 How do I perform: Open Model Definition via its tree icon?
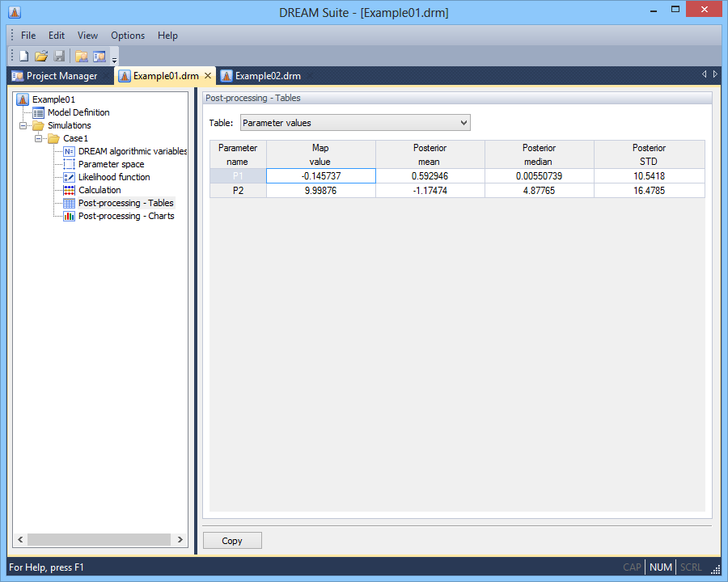39,112
